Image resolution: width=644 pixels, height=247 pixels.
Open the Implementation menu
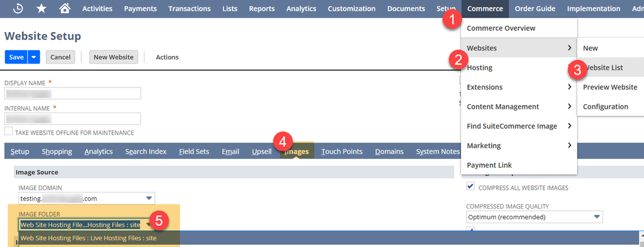click(594, 9)
